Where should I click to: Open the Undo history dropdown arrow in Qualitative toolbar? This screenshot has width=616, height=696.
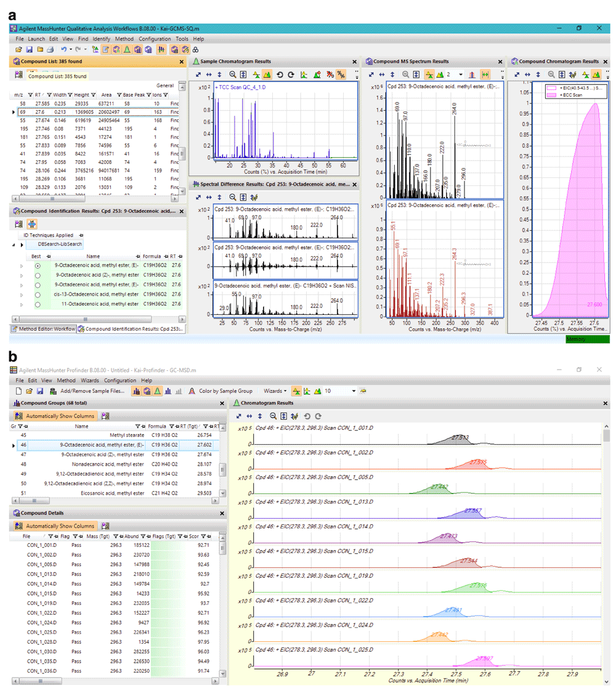tap(71, 50)
